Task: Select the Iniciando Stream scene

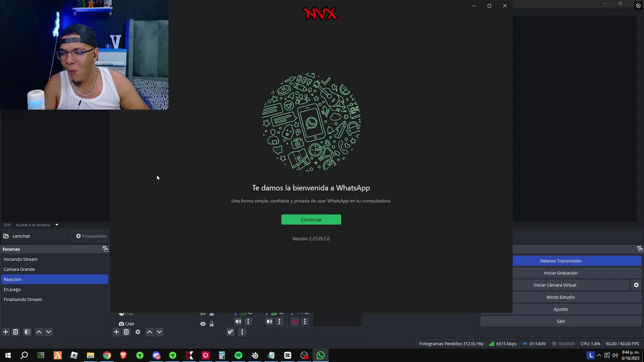Action: click(x=54, y=259)
